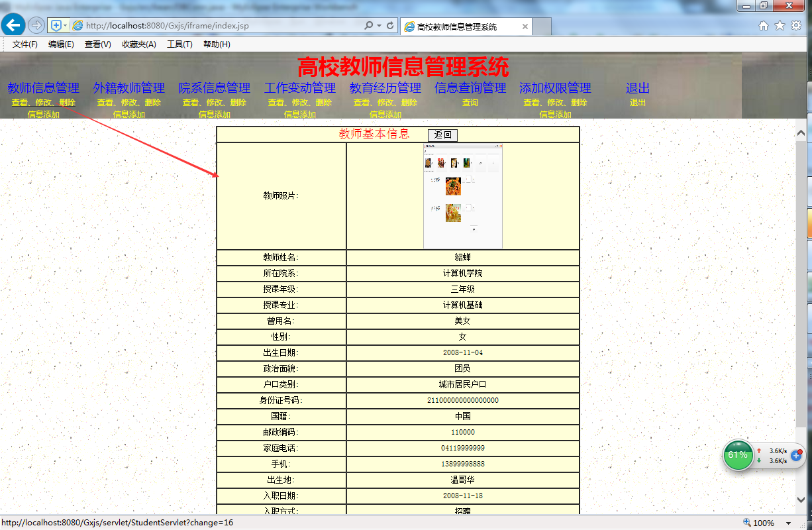This screenshot has width=812, height=530.
Task: Click the 添加权限管理 heading
Action: 555,87
